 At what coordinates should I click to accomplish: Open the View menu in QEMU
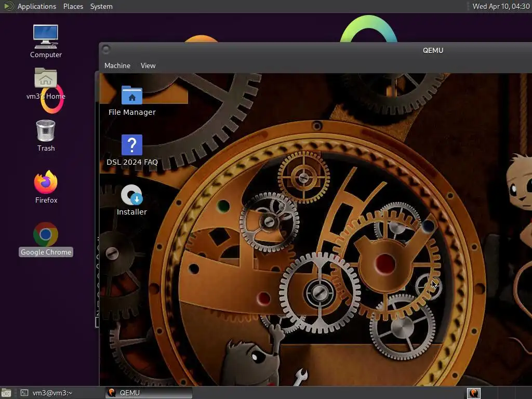point(148,65)
